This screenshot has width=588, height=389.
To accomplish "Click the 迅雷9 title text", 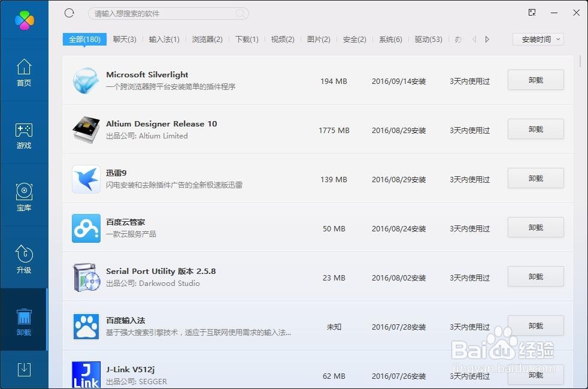I will 116,173.
